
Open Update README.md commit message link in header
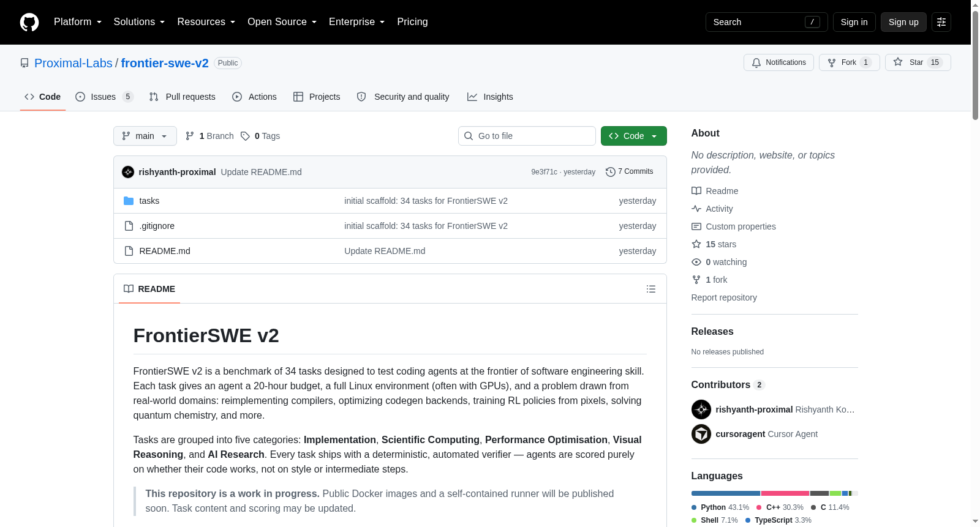click(262, 172)
